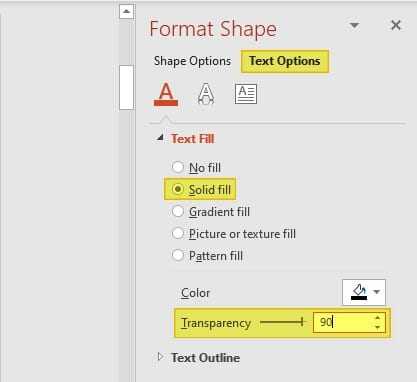Increase transparency with the up spinner

377,318
